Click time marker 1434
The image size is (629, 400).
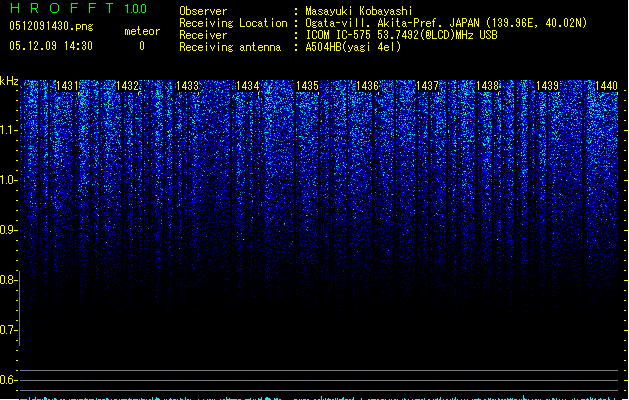click(x=248, y=86)
